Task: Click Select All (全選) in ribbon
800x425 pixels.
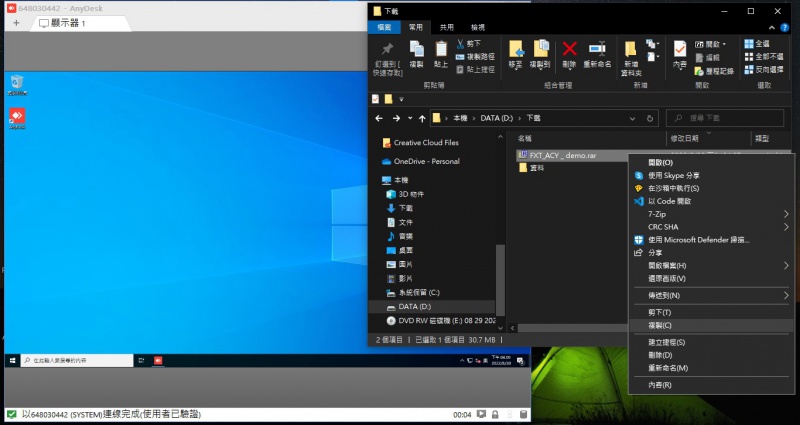Action: (x=756, y=44)
